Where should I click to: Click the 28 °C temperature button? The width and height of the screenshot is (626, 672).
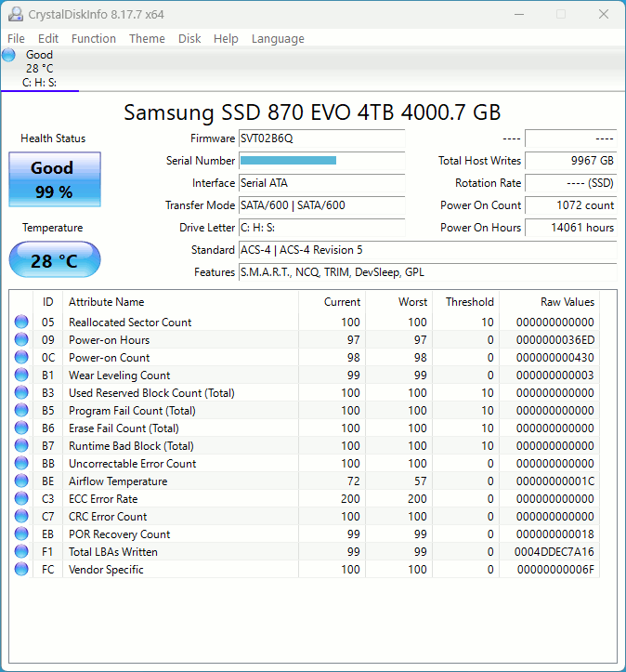[55, 259]
